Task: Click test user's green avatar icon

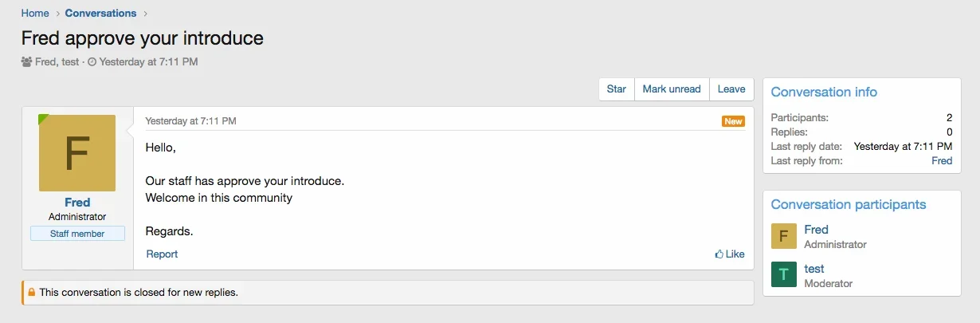Action: click(x=784, y=274)
